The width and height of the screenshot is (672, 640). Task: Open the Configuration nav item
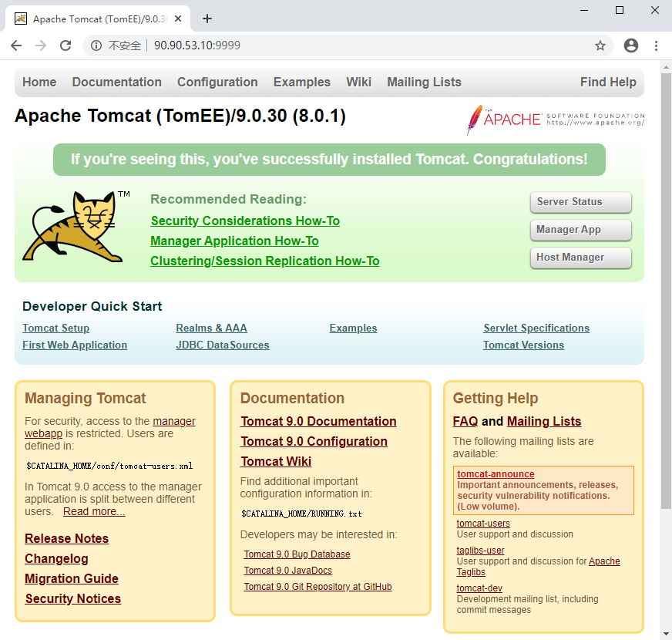coord(218,82)
